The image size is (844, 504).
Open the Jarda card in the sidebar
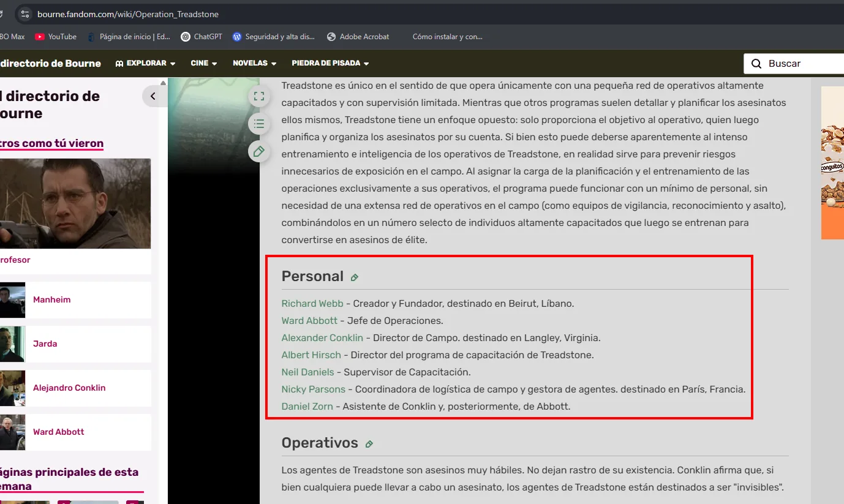(x=75, y=344)
